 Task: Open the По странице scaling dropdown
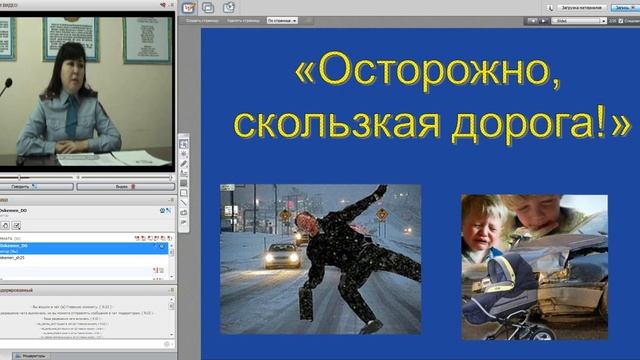point(282,20)
